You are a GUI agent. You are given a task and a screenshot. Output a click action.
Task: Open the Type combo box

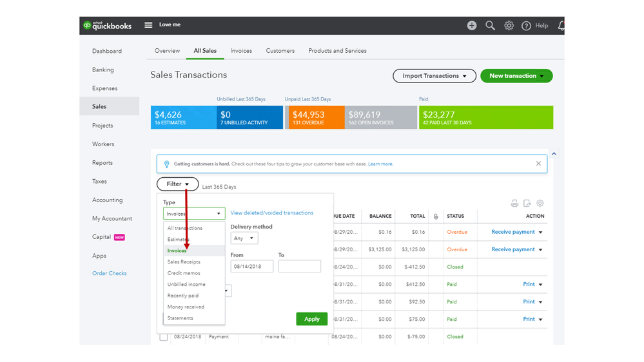[194, 213]
